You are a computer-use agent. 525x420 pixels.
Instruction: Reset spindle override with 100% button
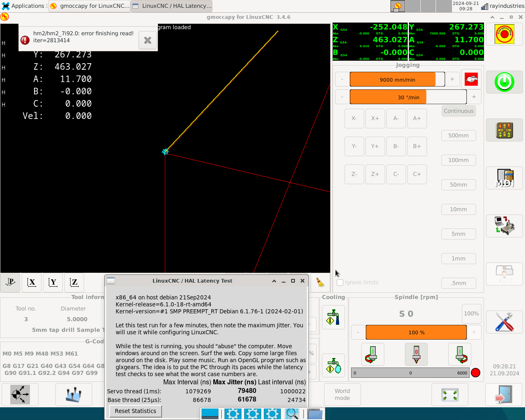tap(471, 313)
